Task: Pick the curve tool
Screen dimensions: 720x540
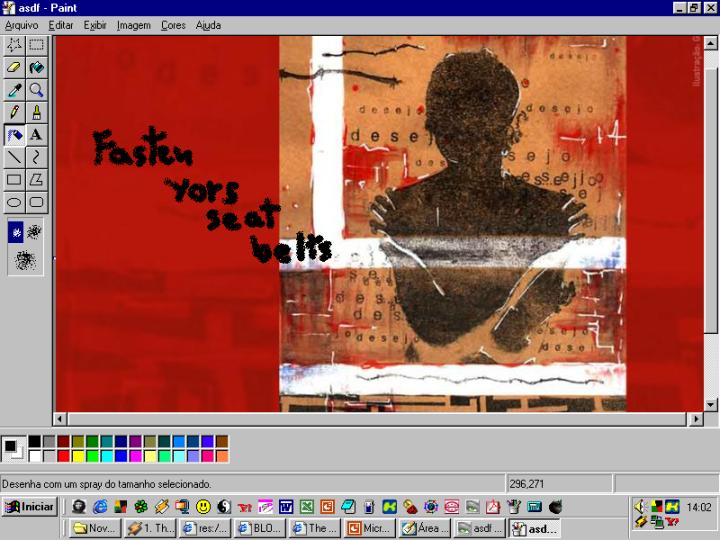Action: (x=36, y=158)
